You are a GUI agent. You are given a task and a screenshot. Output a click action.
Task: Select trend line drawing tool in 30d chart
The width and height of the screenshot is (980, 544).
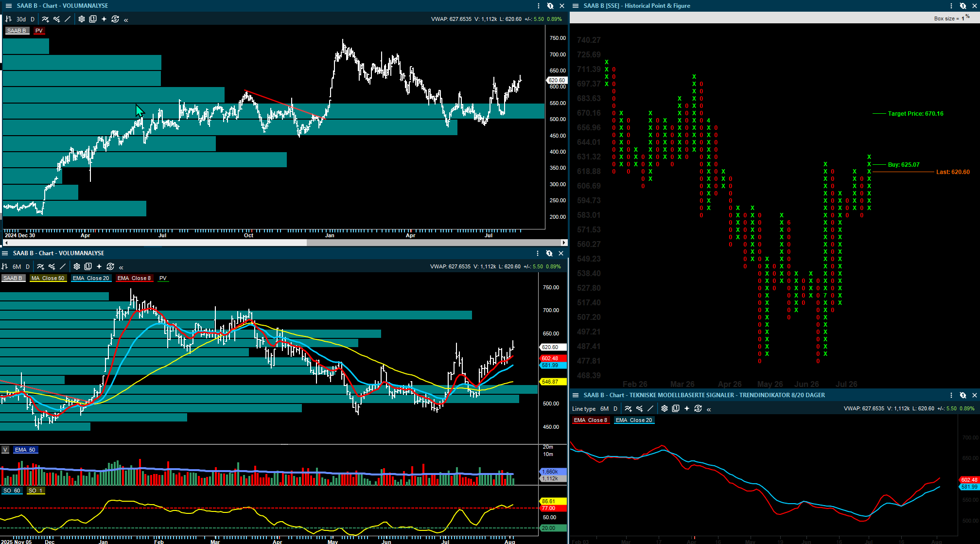pos(68,19)
